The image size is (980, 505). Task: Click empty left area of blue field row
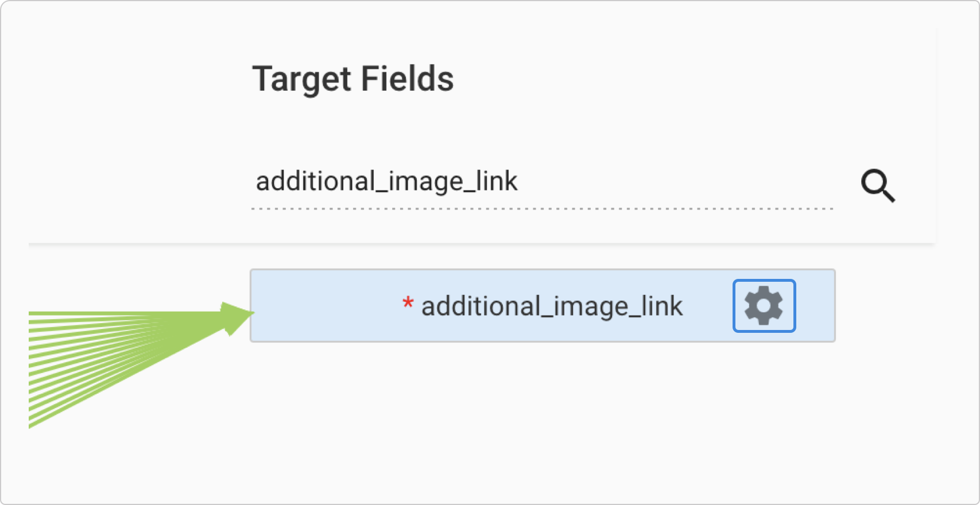(x=324, y=306)
